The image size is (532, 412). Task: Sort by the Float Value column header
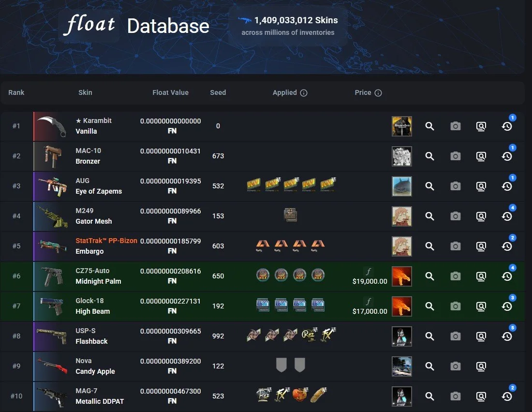170,92
